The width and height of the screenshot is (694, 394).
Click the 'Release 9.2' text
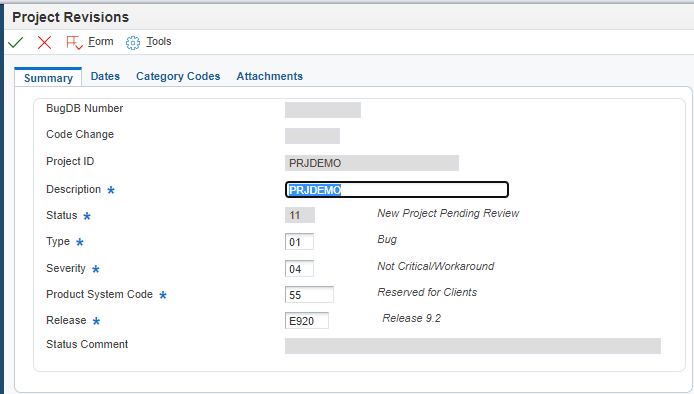tap(412, 318)
